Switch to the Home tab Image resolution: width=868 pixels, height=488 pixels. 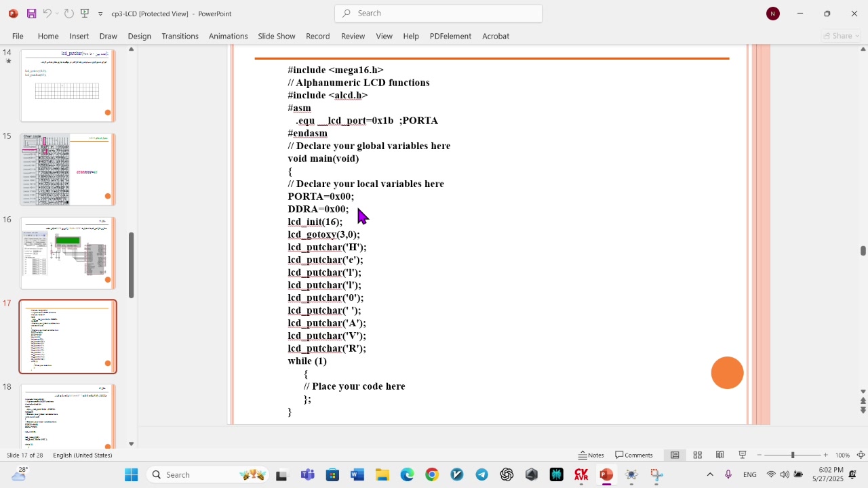click(48, 36)
